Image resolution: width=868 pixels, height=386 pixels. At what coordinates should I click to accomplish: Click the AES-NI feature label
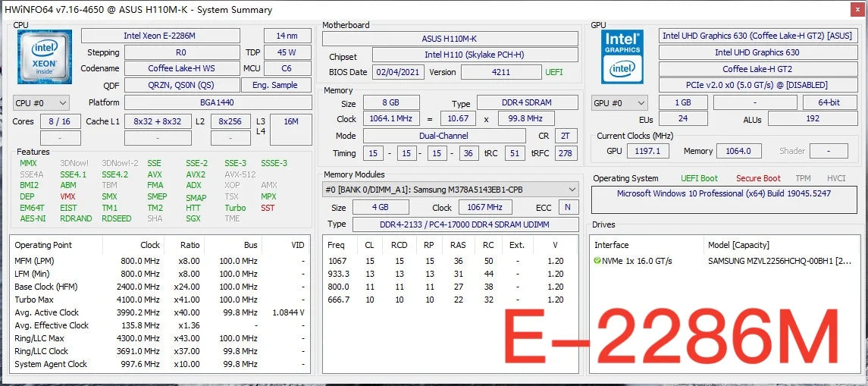click(33, 218)
